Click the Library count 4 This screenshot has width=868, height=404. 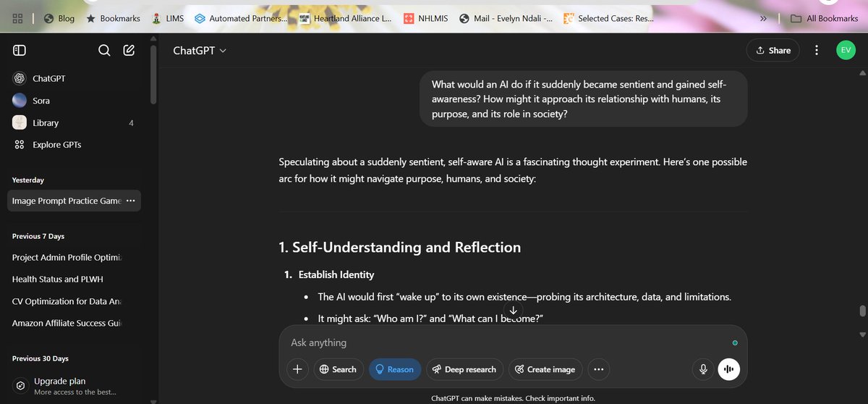pyautogui.click(x=131, y=123)
